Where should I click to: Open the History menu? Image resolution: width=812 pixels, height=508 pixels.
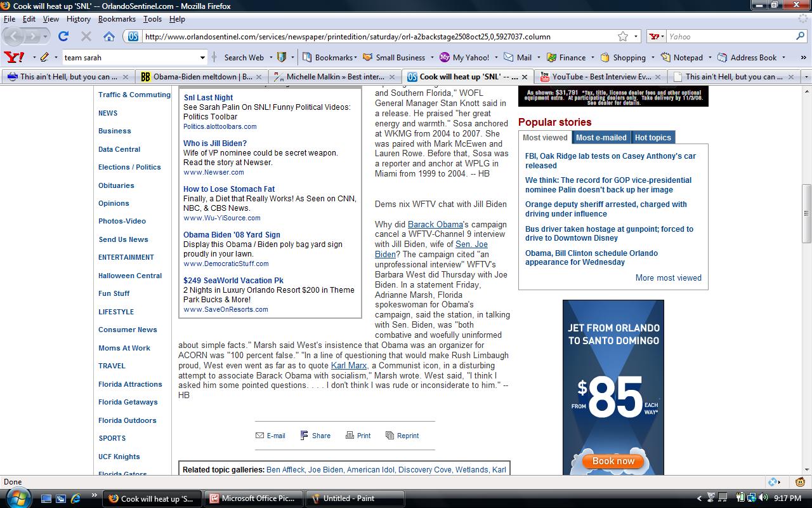pyautogui.click(x=79, y=19)
